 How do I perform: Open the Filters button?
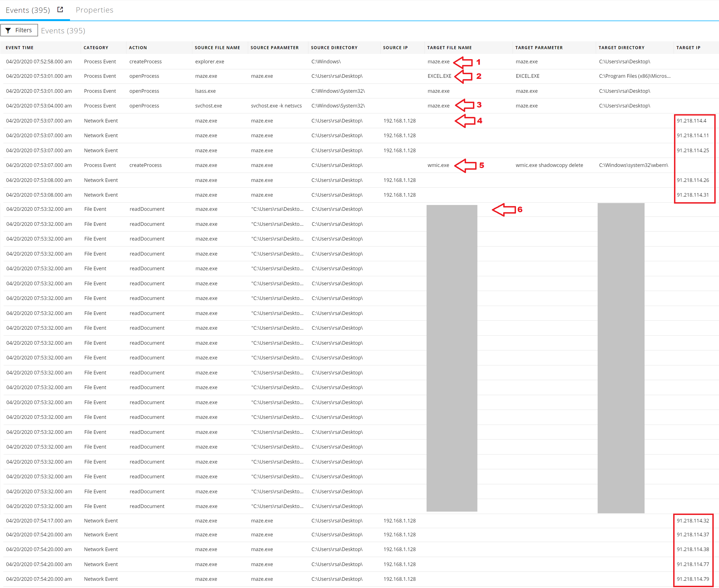(x=19, y=31)
